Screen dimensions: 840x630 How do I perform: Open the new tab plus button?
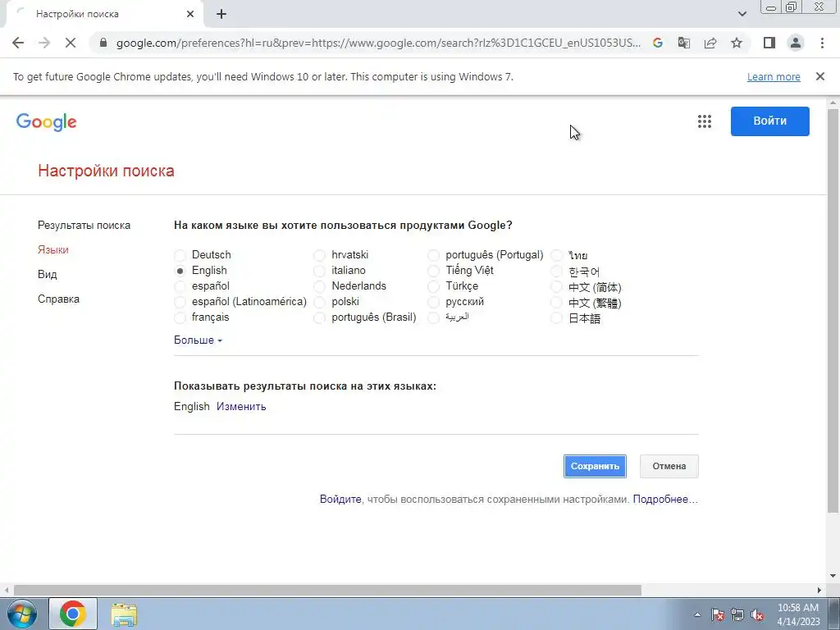tap(221, 15)
